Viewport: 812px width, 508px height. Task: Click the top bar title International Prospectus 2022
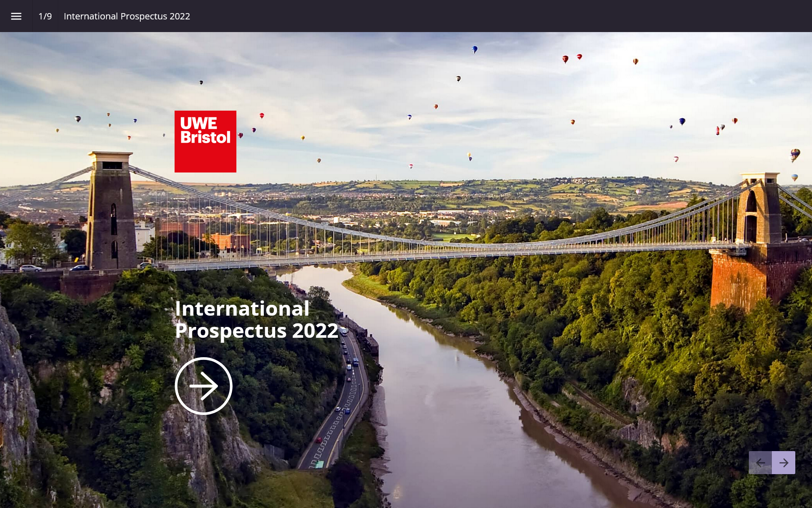point(127,16)
